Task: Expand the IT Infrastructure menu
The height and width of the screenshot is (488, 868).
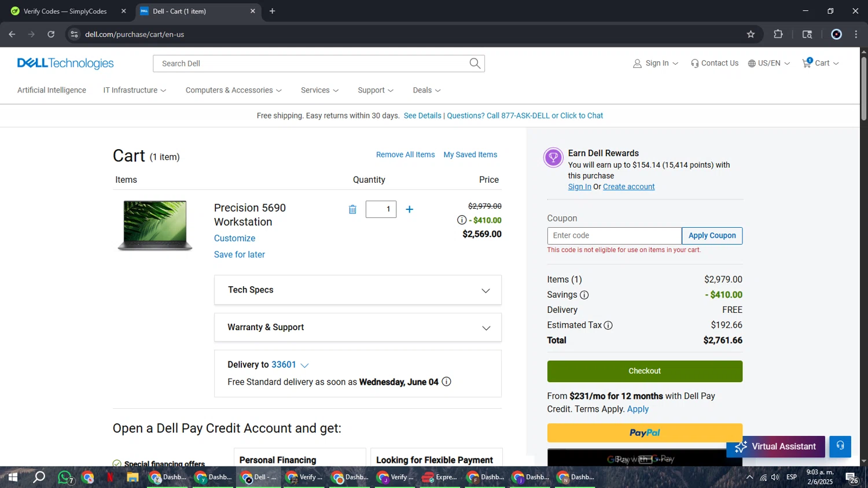Action: pos(135,90)
